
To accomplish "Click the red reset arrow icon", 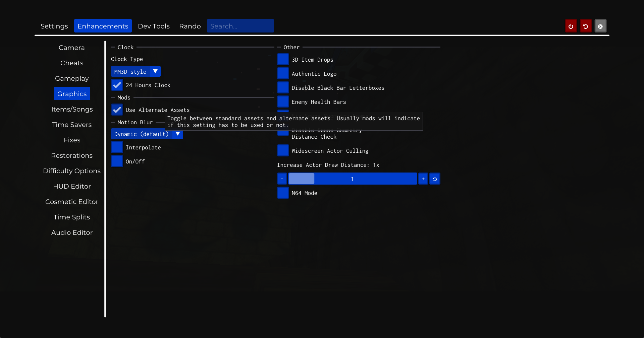I will click(x=585, y=26).
